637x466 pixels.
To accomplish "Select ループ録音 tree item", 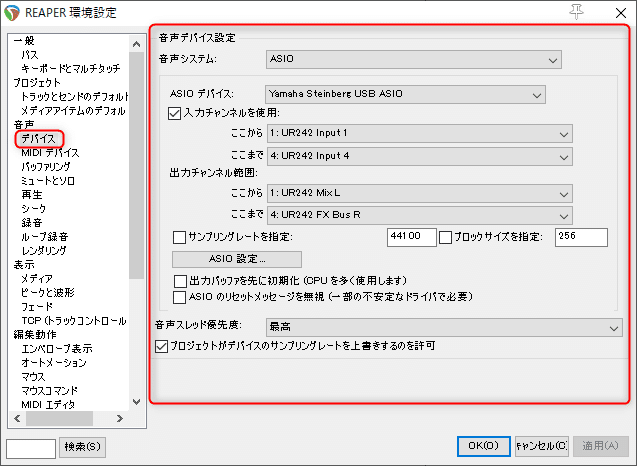I will 45,237.
